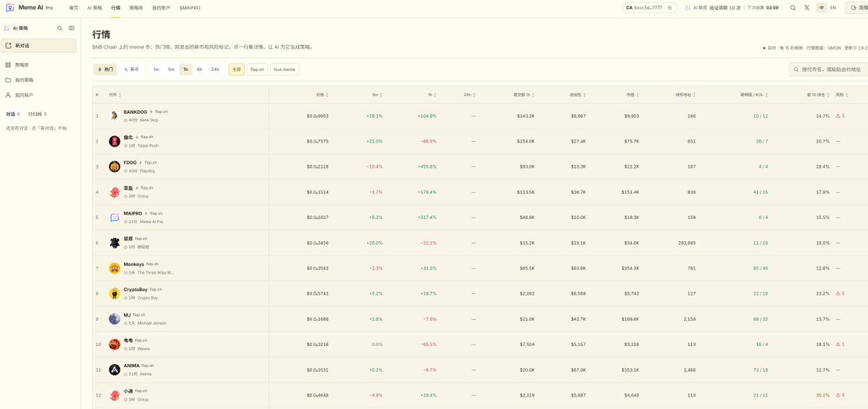Click the risk warning icon in CryptoBoy row
This screenshot has width=868, height=409.
838,293
